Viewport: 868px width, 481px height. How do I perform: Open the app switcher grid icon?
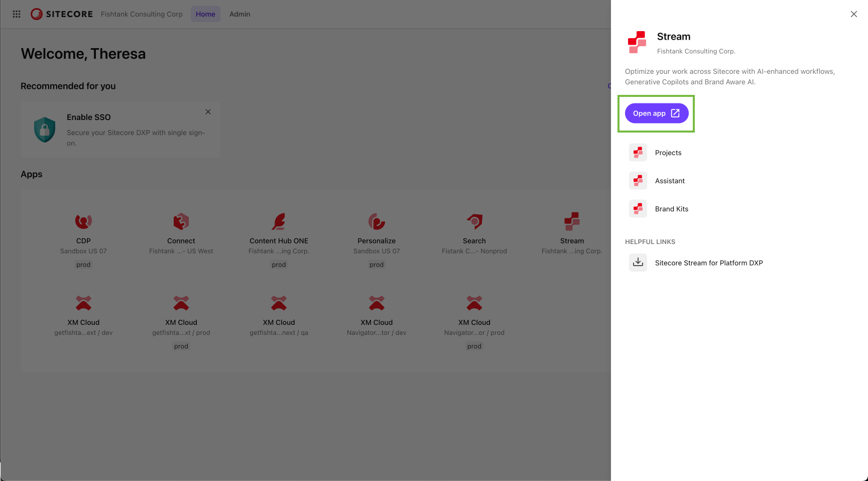coord(17,14)
